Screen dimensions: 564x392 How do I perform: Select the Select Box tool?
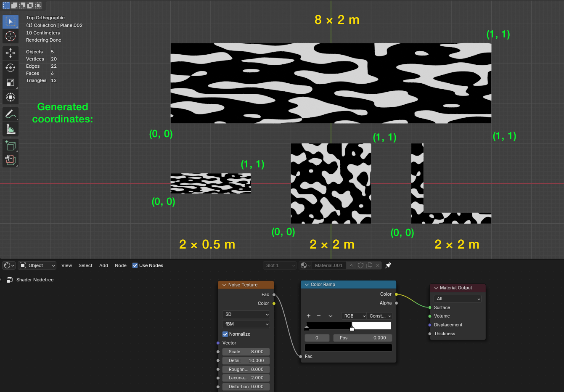pyautogui.click(x=11, y=21)
